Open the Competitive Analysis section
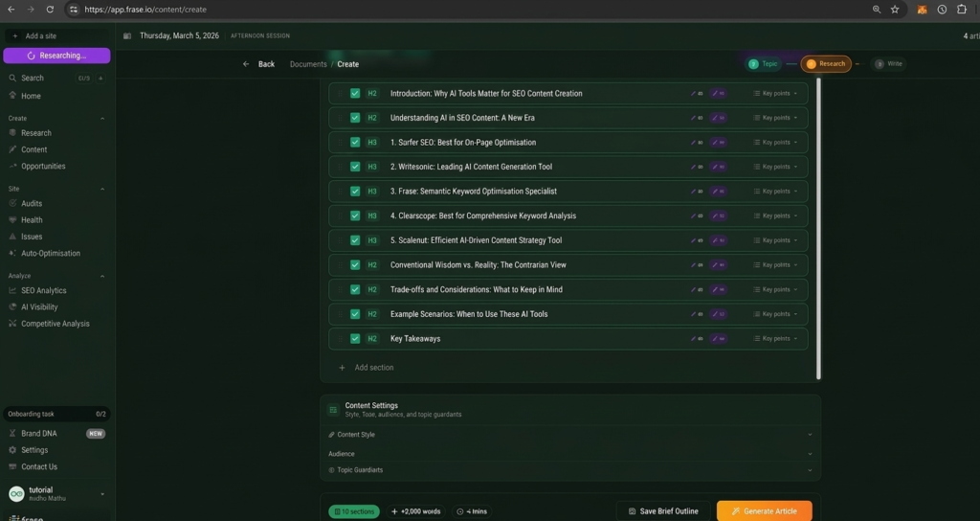 pyautogui.click(x=55, y=324)
